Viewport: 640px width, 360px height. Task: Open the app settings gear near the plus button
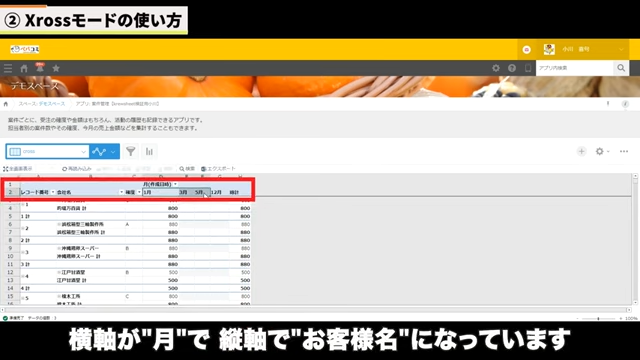click(x=599, y=151)
